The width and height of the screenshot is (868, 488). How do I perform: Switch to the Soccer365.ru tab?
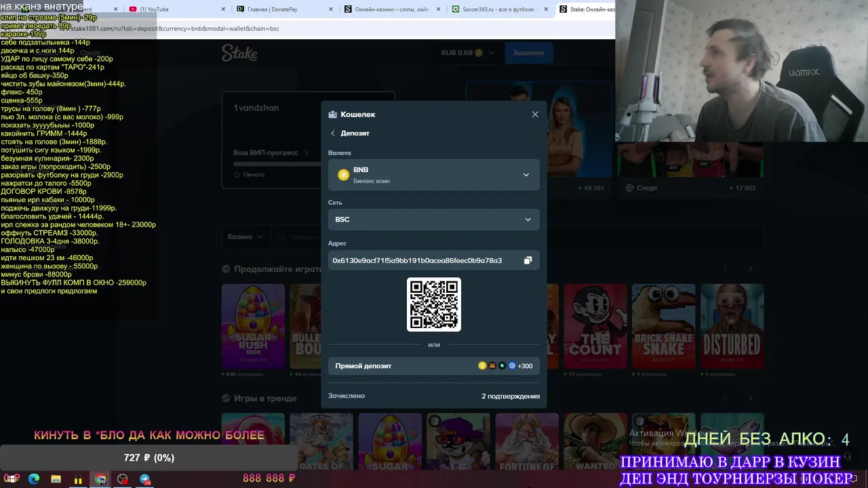499,9
